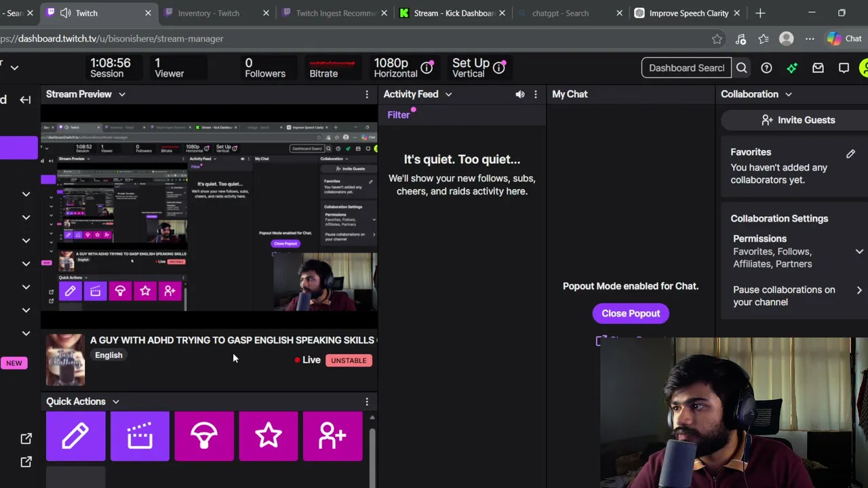
Task: Expand the chevron dropdown left of Session timer
Action: tap(14, 68)
